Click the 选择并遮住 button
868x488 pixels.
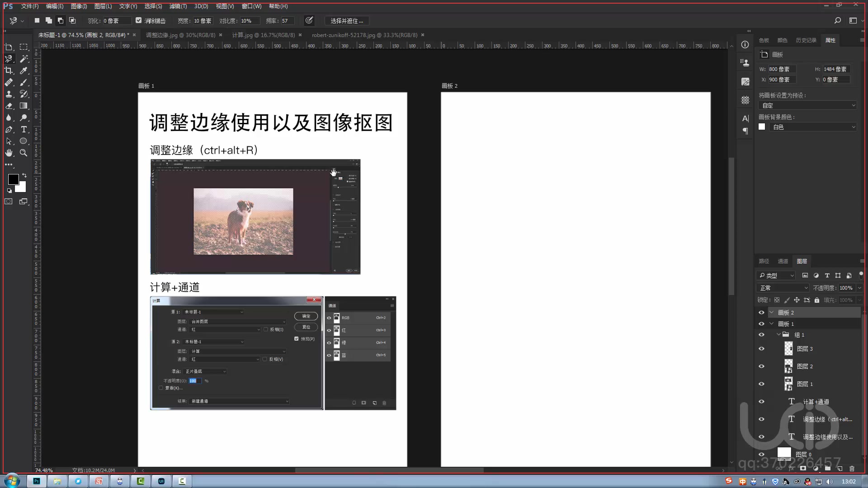[x=346, y=21]
